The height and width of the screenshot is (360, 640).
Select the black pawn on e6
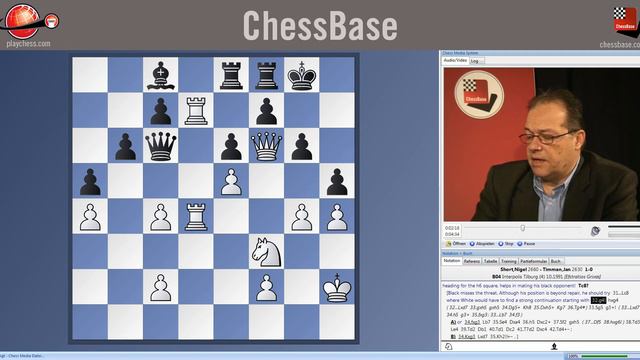(x=231, y=146)
